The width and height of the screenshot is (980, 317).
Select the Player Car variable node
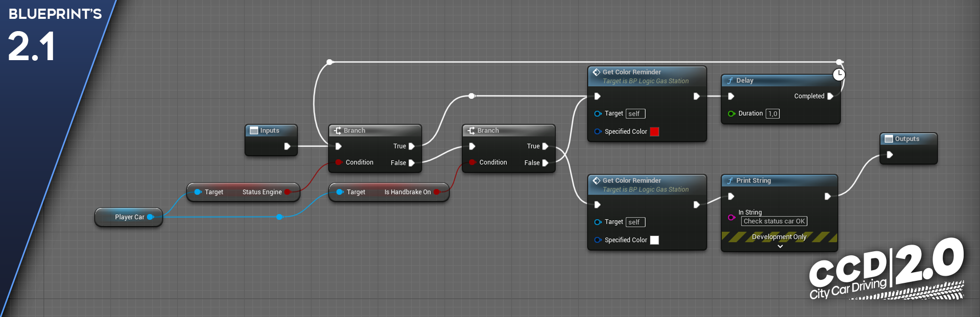128,217
